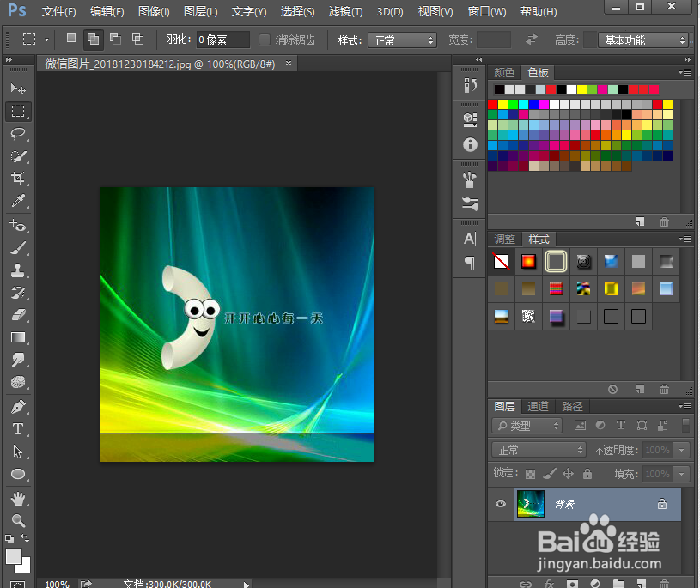Open the File menu
700x588 pixels.
(59, 11)
